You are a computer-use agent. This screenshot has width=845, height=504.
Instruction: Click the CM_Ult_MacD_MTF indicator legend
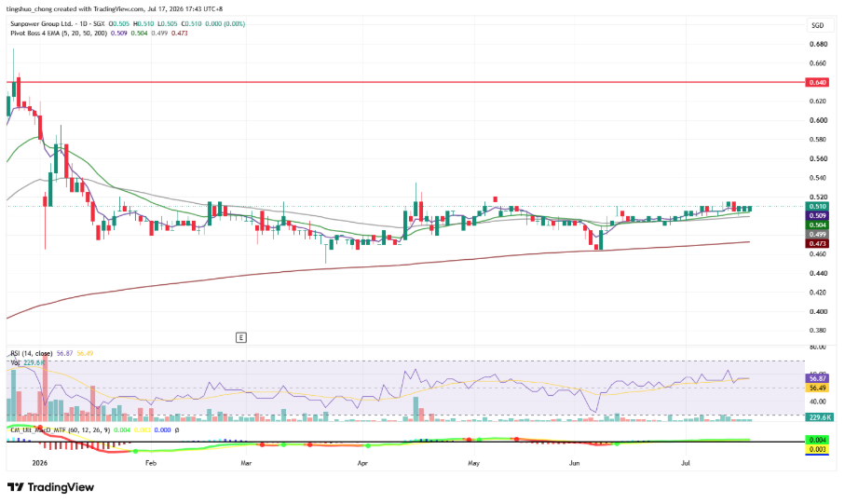61,430
